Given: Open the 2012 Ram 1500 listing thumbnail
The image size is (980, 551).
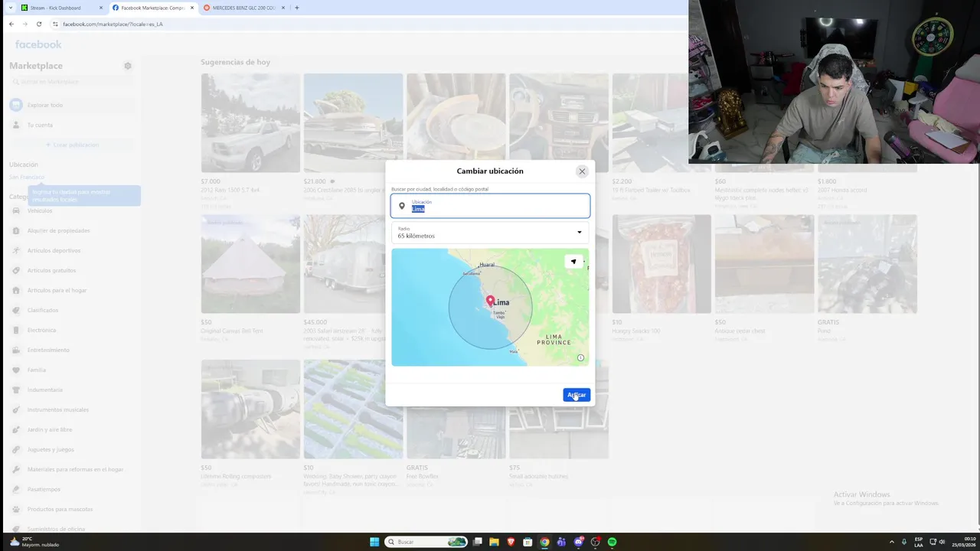Looking at the screenshot, I should (x=250, y=122).
